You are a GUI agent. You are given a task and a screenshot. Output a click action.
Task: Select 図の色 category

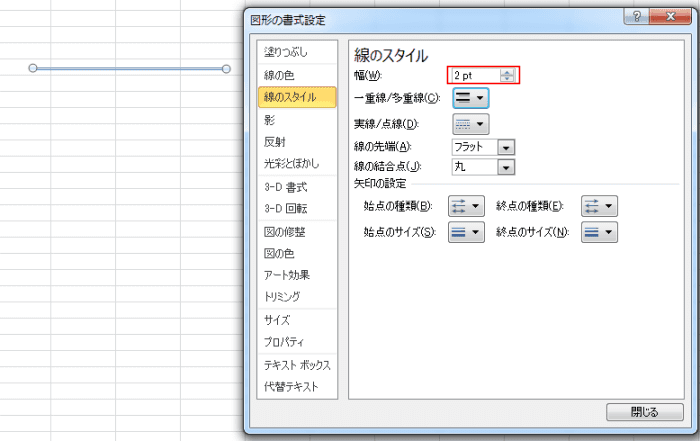point(297,254)
